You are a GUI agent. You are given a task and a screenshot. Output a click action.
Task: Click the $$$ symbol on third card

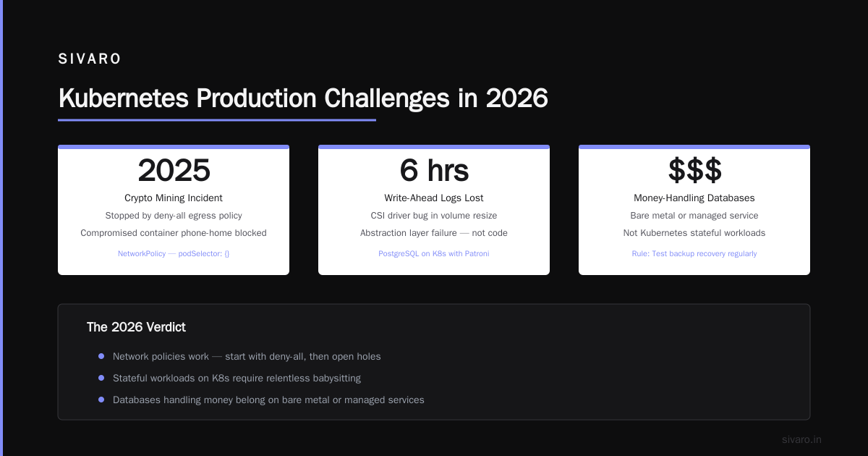coord(694,171)
